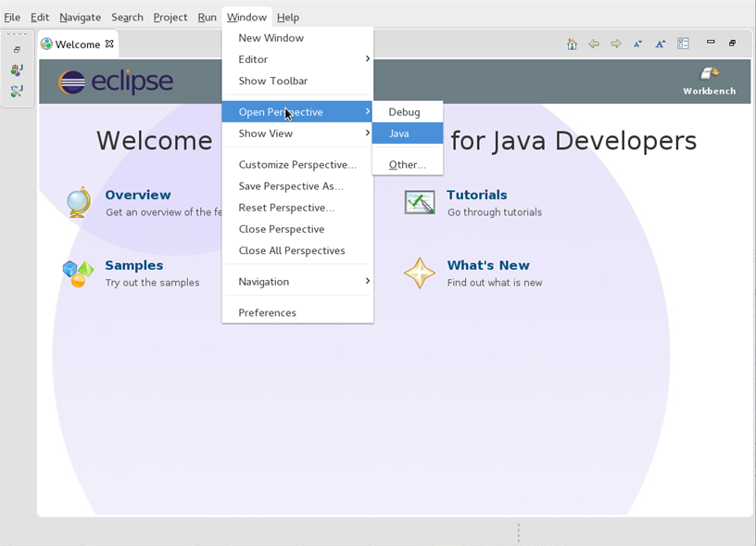Image resolution: width=756 pixels, height=546 pixels.
Task: Open the Customize page checklist icon
Action: pos(683,44)
